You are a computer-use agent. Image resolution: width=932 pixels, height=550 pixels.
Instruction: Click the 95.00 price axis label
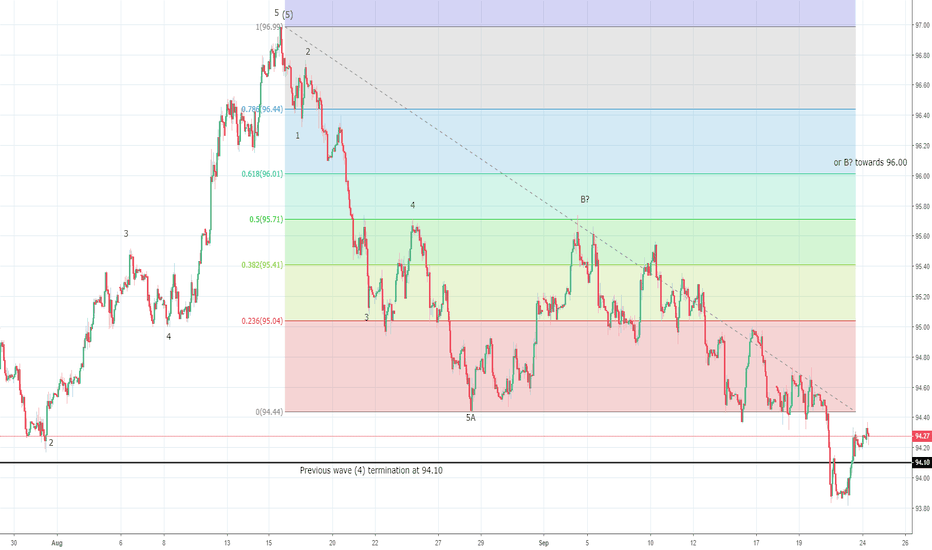coord(922,327)
